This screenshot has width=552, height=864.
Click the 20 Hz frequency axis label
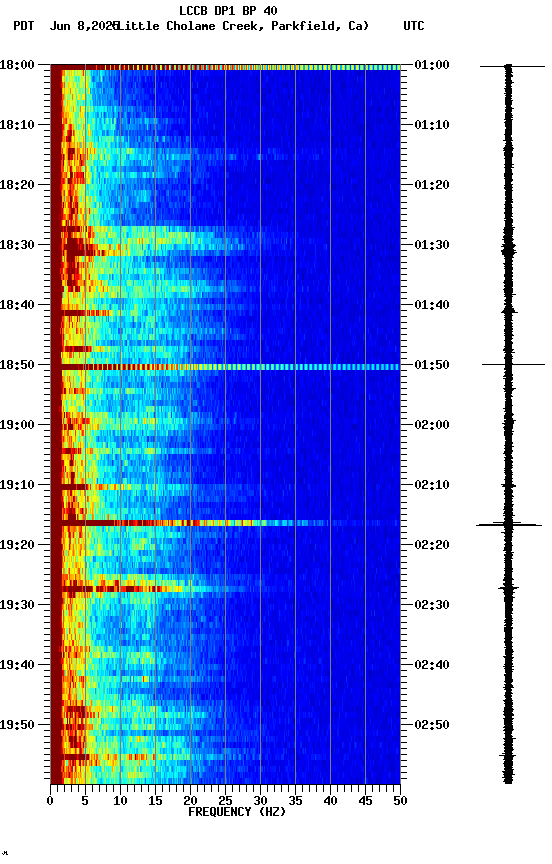point(190,801)
